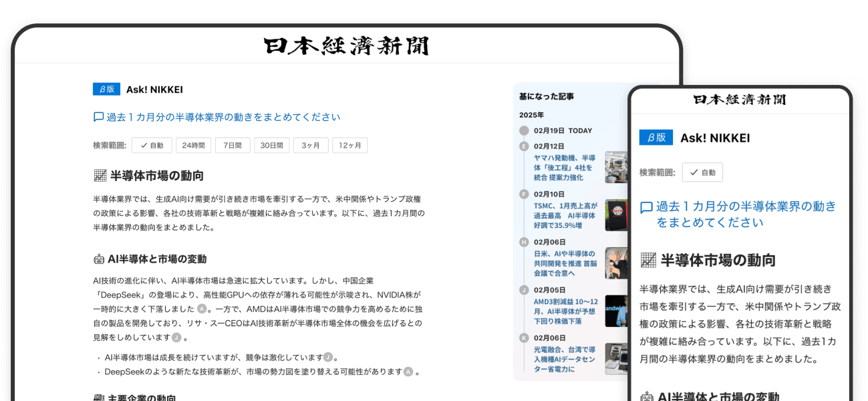This screenshot has height=401, width=868.
Task: Open the thumbnail of the 02月12日 article
Action: point(616,167)
